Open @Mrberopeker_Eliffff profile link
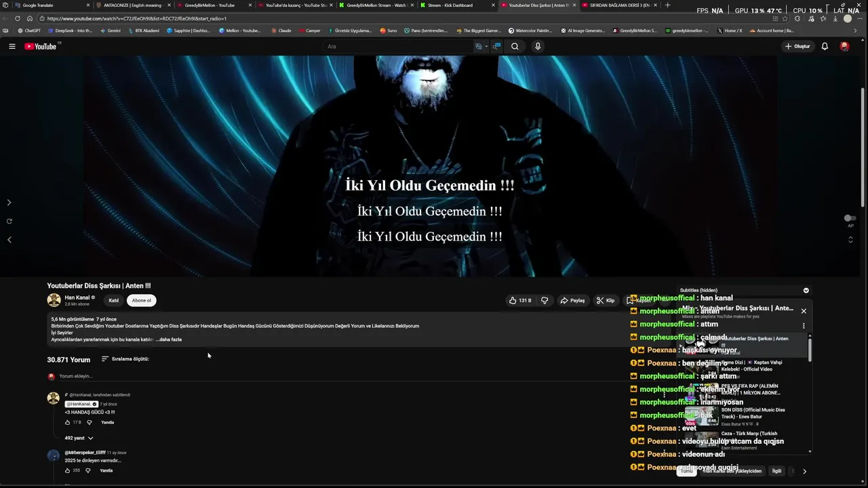The height and width of the screenshot is (488, 868). pos(85,453)
